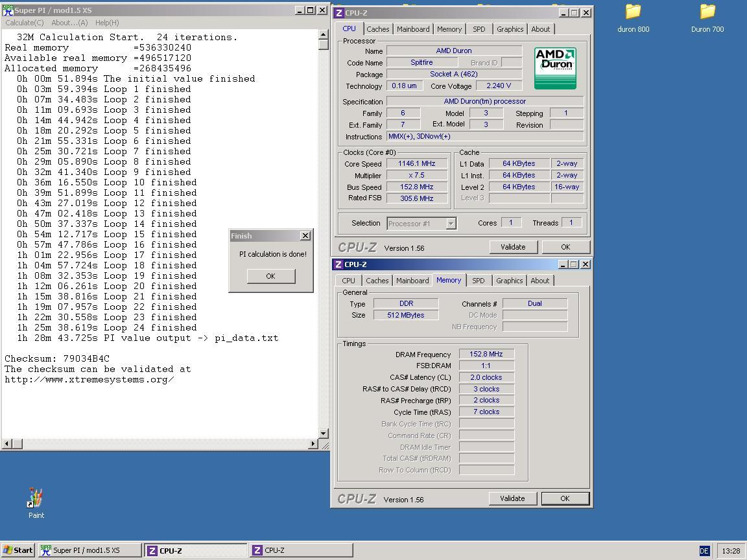The width and height of the screenshot is (747, 560).
Task: Select Caches tab in upper CPU-Z window
Action: 378,29
